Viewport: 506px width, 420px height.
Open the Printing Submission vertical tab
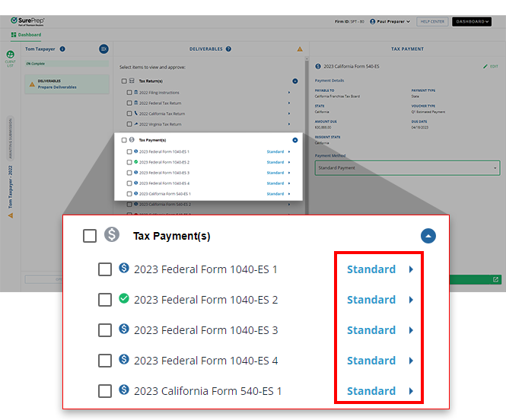[11, 138]
